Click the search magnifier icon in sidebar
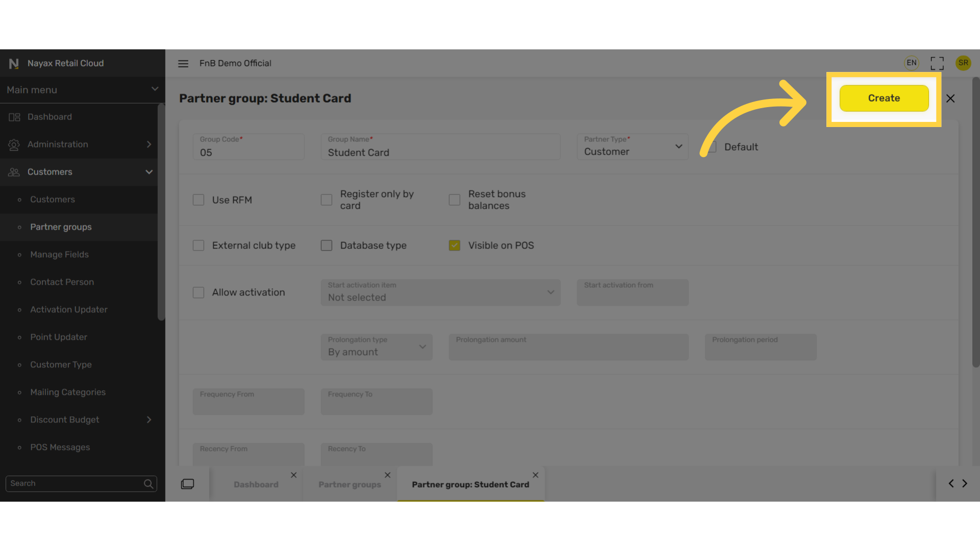 [x=149, y=484]
